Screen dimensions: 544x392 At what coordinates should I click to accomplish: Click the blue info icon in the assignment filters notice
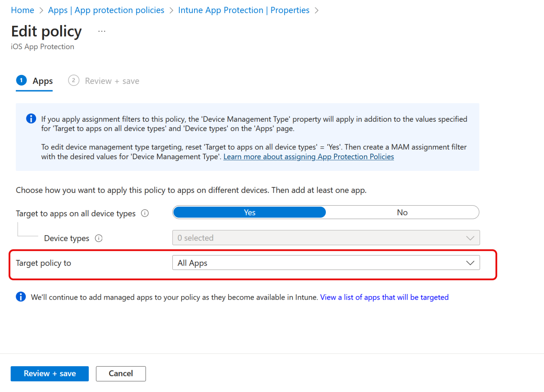click(x=31, y=119)
